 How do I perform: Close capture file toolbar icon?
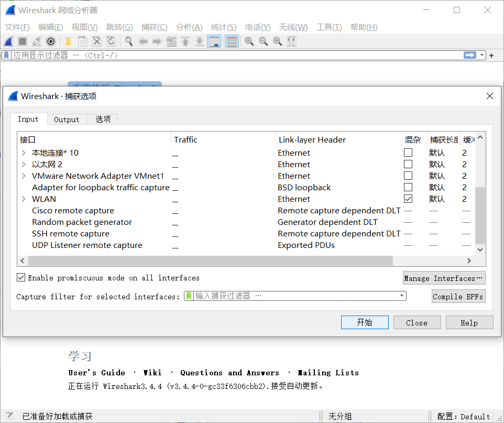pos(97,41)
